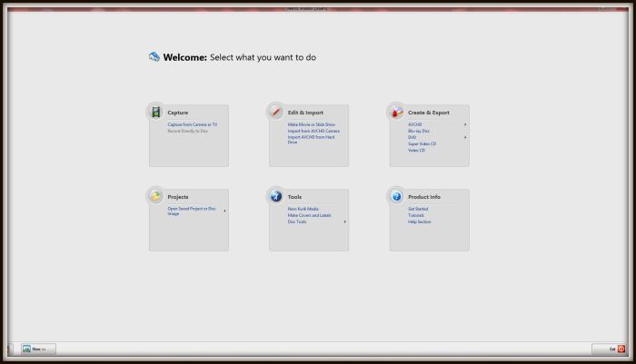Click the Edit & Import pencil icon
The height and width of the screenshot is (364, 636).
276,112
